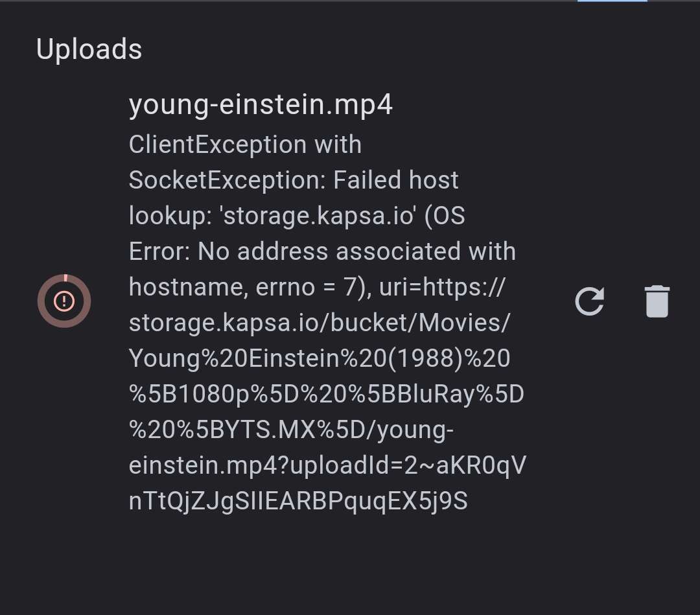The height and width of the screenshot is (615, 700).
Task: Select the blue highlighted tab indicator at top
Action: [x=612, y=1]
